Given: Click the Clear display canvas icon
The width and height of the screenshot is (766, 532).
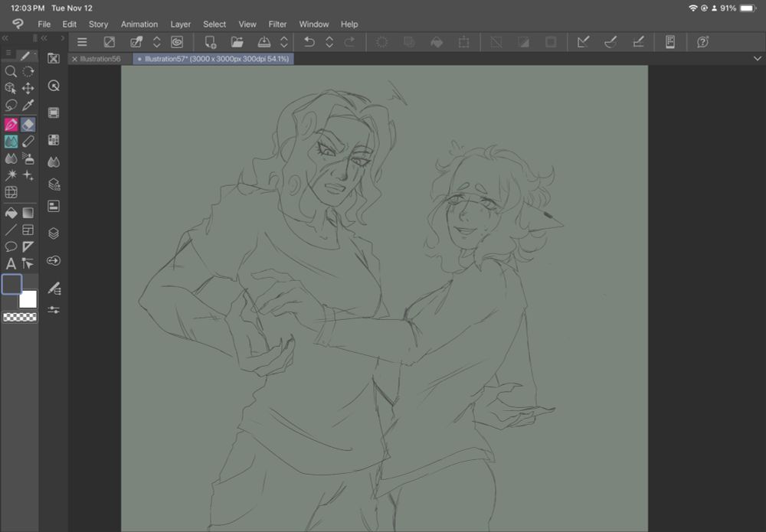Looking at the screenshot, I should click(x=110, y=42).
